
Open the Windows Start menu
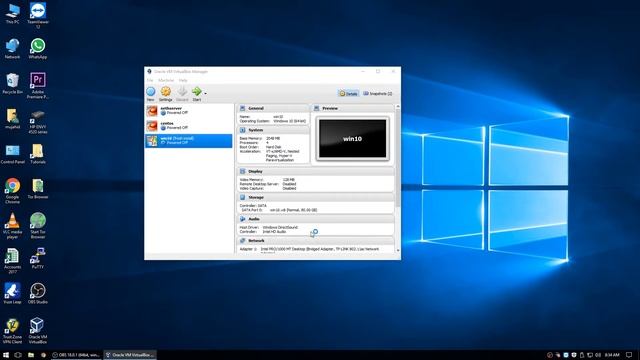[6, 355]
